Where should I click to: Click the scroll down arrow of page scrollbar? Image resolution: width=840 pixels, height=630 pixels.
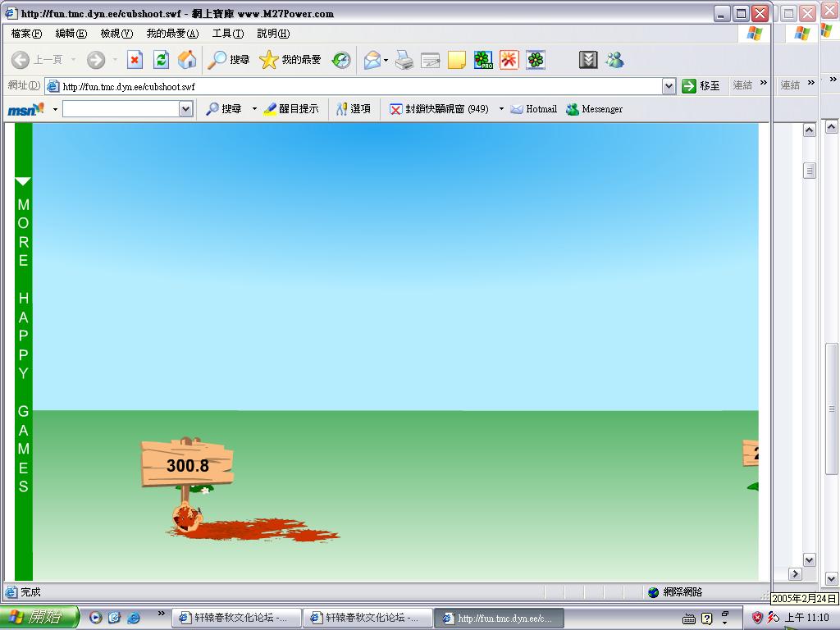[810, 559]
